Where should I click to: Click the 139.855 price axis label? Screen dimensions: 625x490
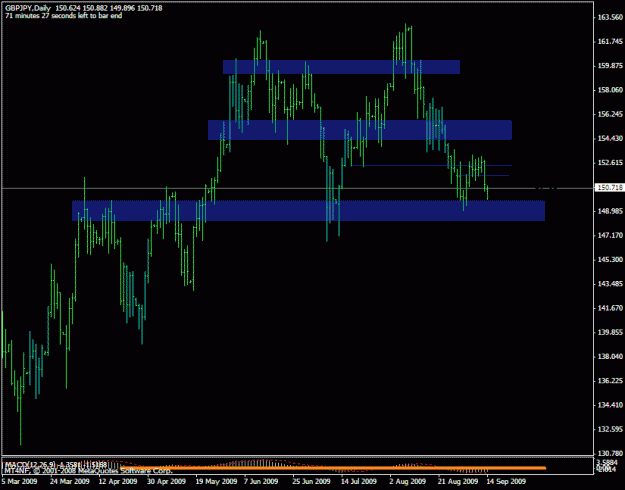(x=610, y=333)
